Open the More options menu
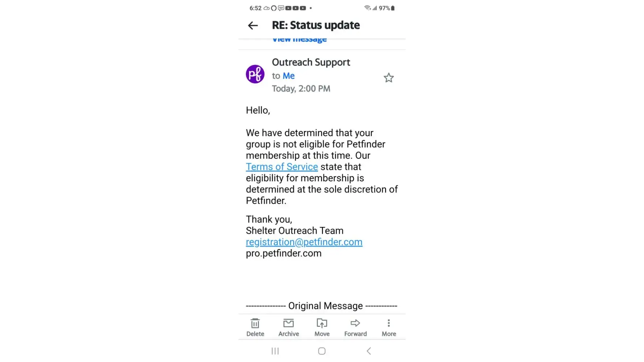Screen dimensions: 644x362 (389, 327)
